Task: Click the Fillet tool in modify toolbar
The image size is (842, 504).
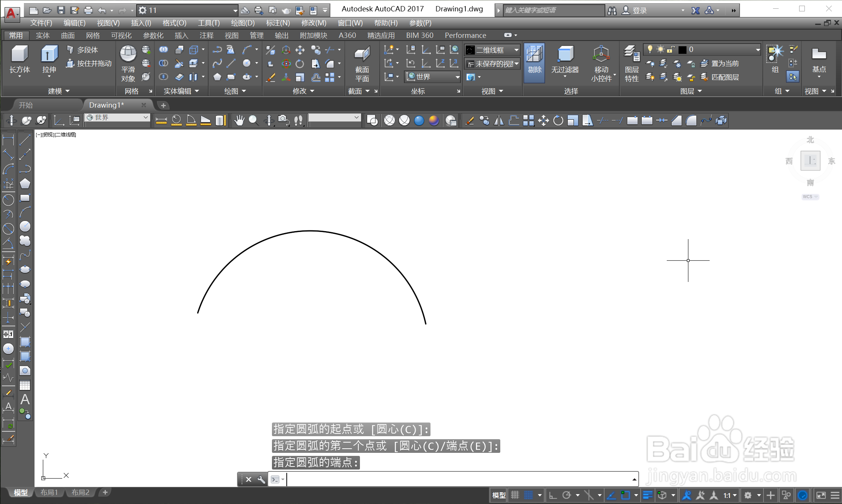Action: (x=691, y=121)
